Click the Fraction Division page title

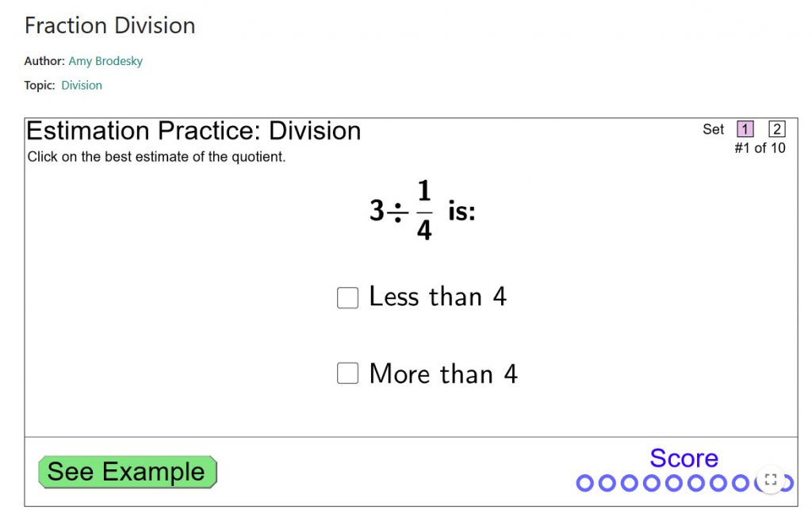pos(110,25)
